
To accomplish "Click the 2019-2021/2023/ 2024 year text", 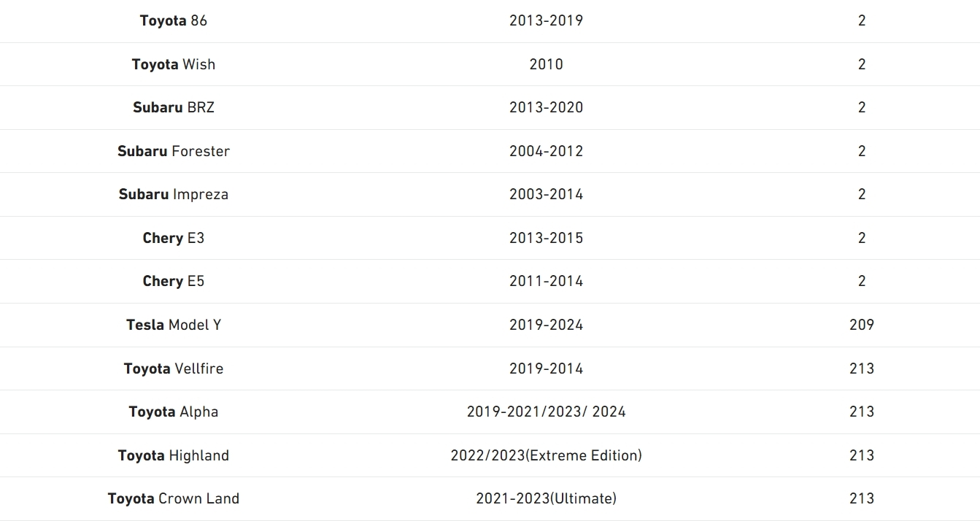I will tap(546, 412).
